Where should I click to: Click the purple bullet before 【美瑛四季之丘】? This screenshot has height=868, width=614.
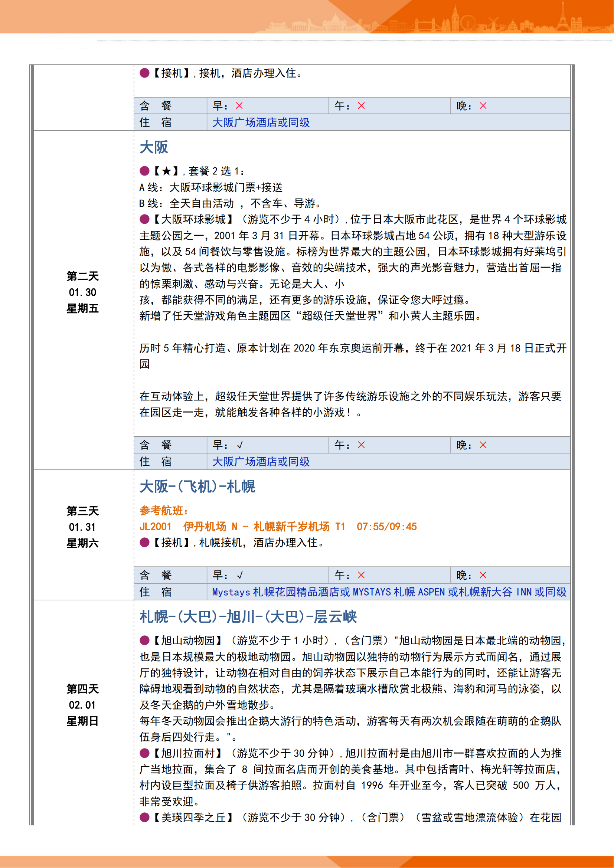[x=144, y=818]
